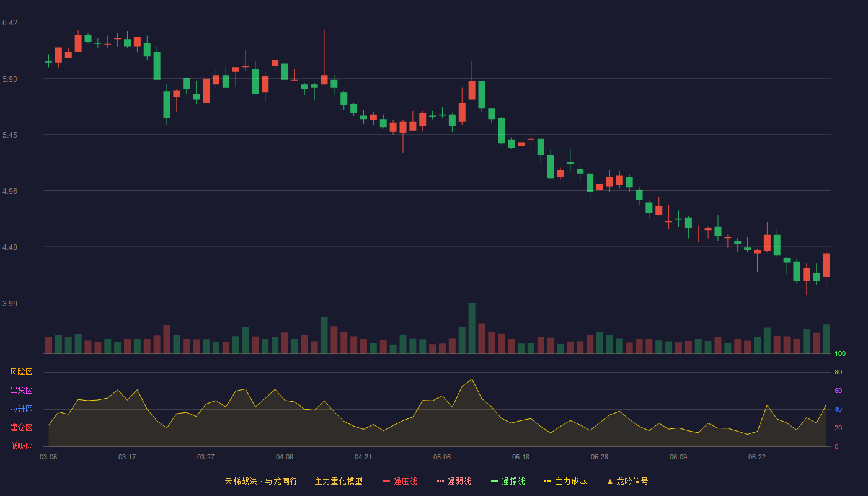This screenshot has width=868, height=496.
Task: Click the highest peak of the yellow indicator line
Action: (472, 379)
